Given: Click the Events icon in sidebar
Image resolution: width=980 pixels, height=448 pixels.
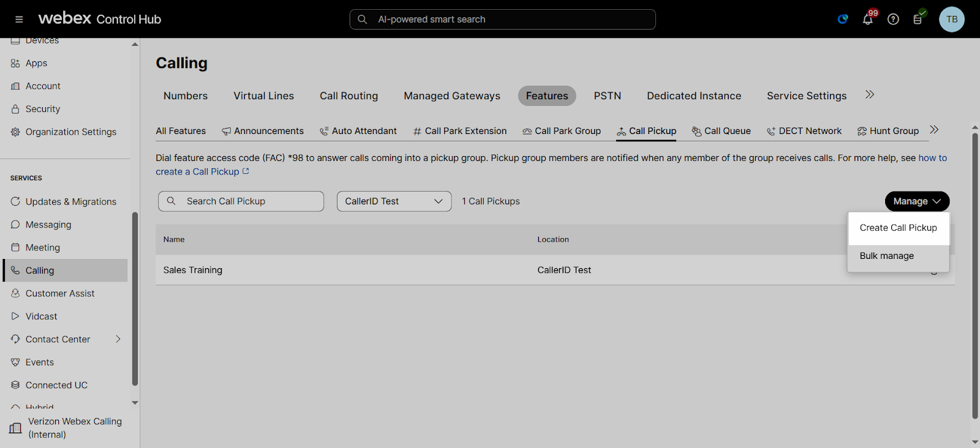Looking at the screenshot, I should (x=15, y=362).
